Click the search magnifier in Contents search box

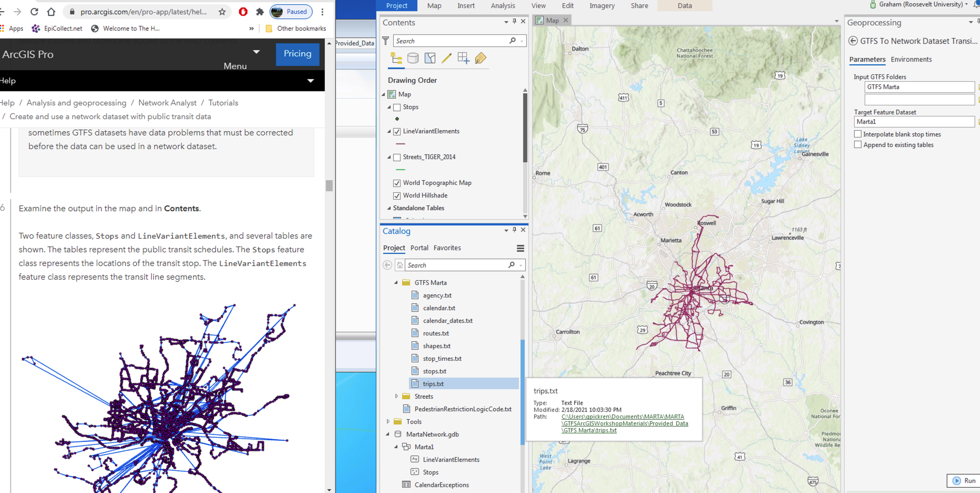coord(513,41)
